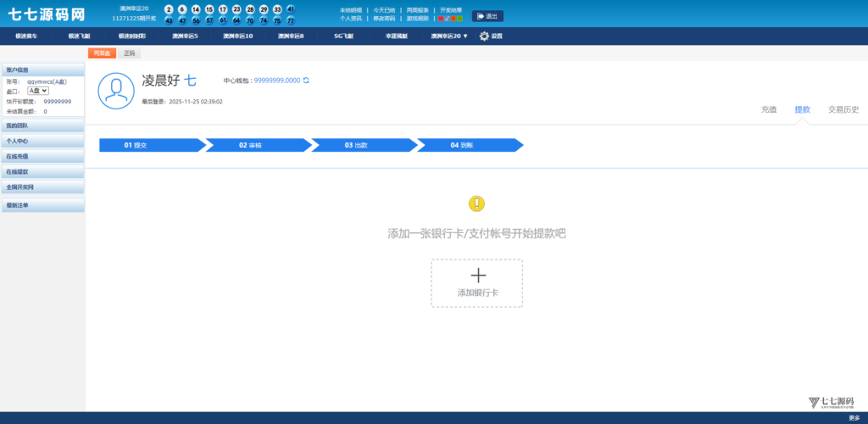Open the 澳洲幸运5 game

coord(185,36)
